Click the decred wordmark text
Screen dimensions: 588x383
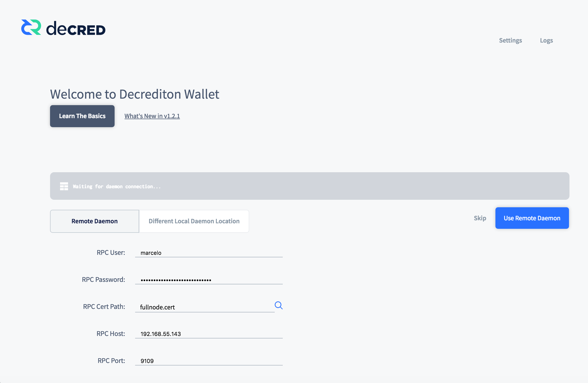[76, 28]
